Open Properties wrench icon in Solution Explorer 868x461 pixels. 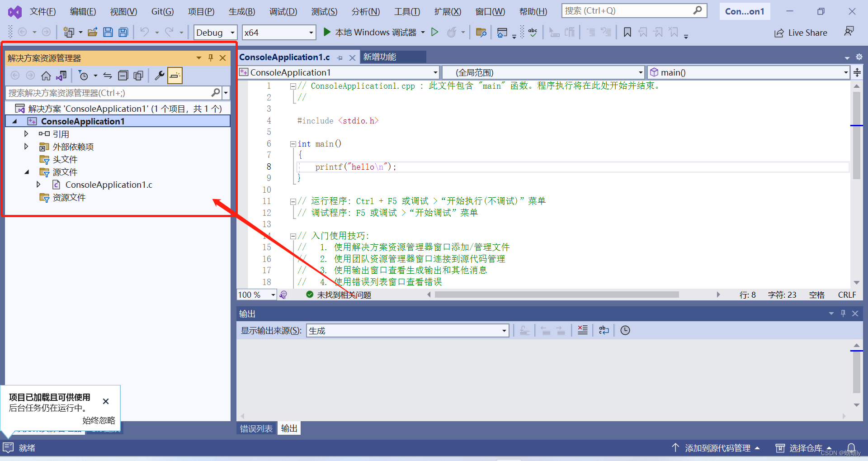[x=159, y=76]
